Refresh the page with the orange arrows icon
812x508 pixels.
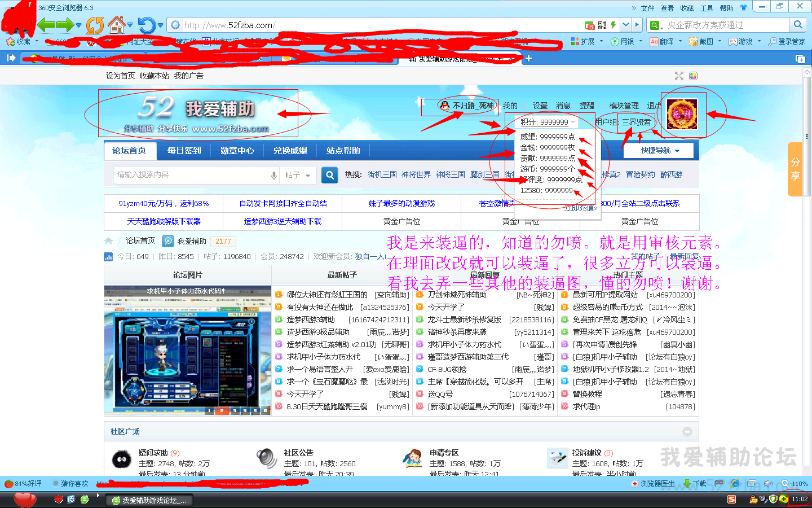[95, 25]
